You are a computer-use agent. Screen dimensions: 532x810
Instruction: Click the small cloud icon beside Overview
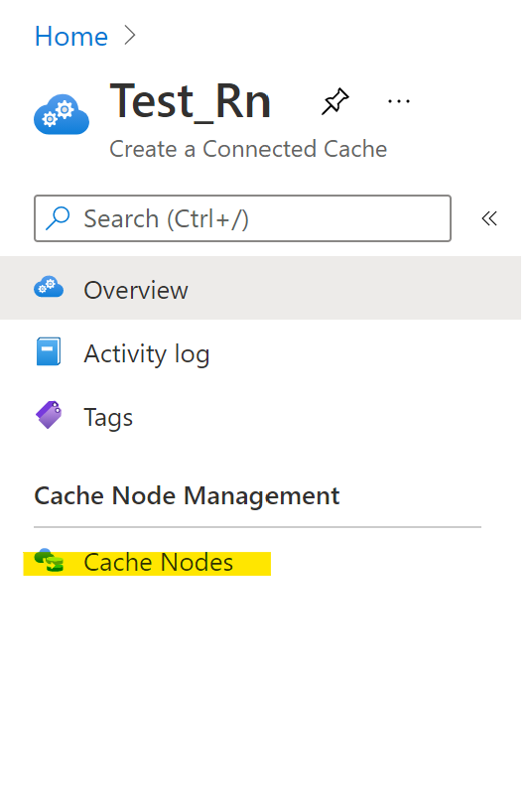[49, 287]
